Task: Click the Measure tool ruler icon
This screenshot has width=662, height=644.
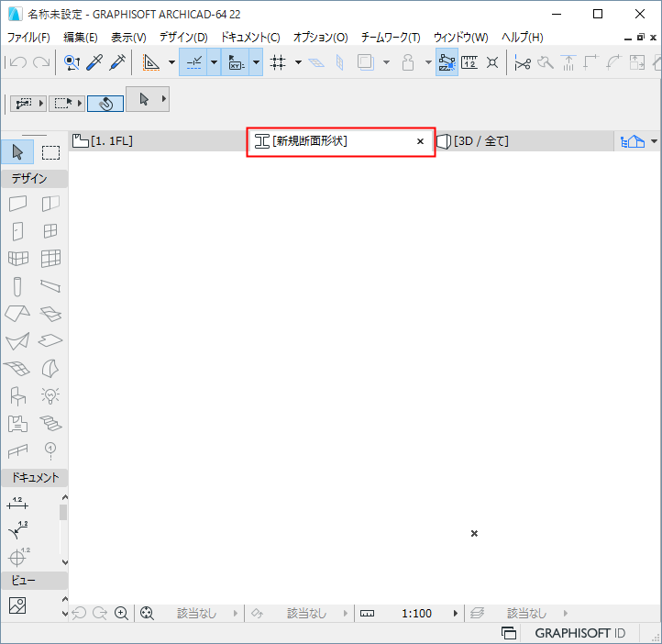Action: point(469,62)
